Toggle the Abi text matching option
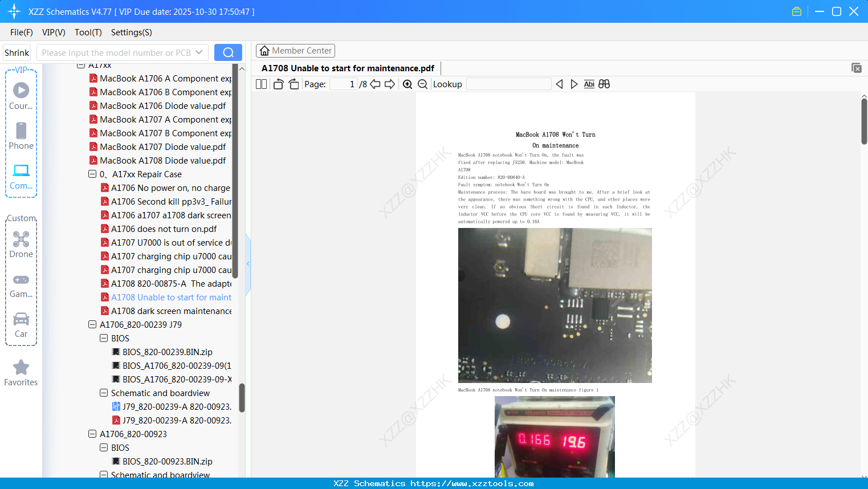Image resolution: width=868 pixels, height=489 pixels. (x=589, y=84)
